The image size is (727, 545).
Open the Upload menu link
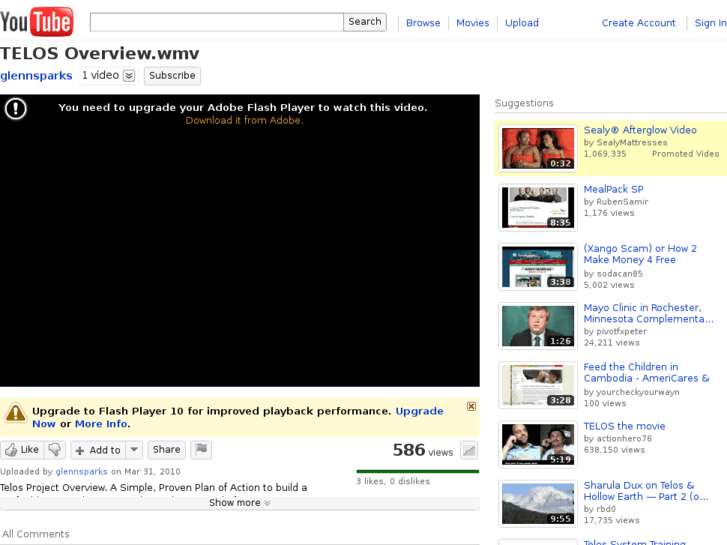pos(522,23)
